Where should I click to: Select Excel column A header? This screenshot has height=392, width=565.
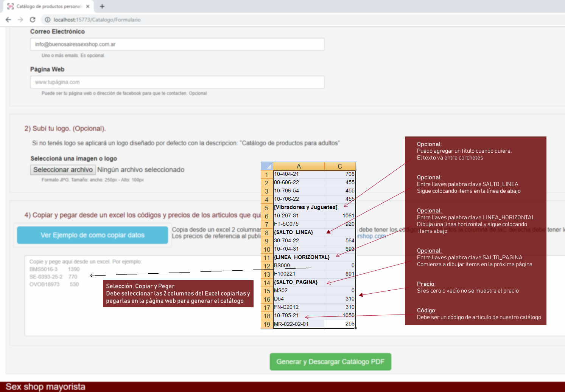(x=299, y=166)
